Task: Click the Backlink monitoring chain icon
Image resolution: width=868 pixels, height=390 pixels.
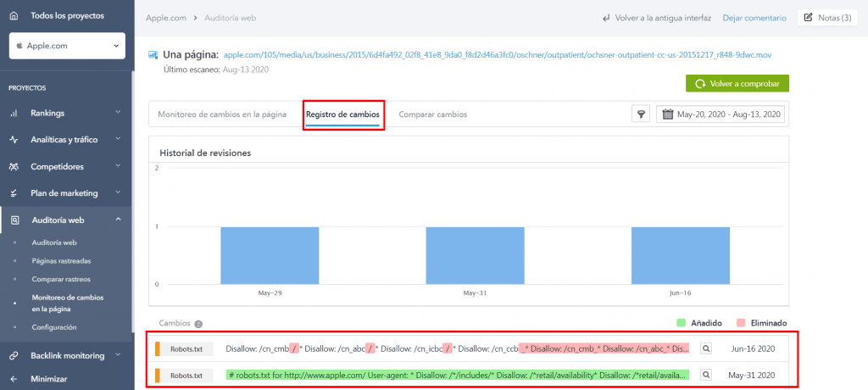Action: (x=14, y=355)
